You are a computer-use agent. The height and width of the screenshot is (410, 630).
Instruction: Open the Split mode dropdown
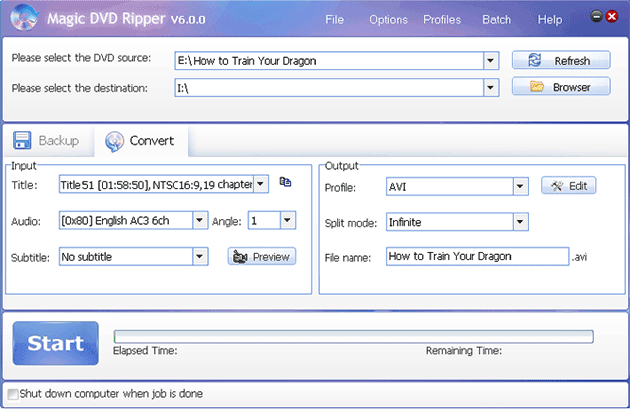click(x=520, y=221)
